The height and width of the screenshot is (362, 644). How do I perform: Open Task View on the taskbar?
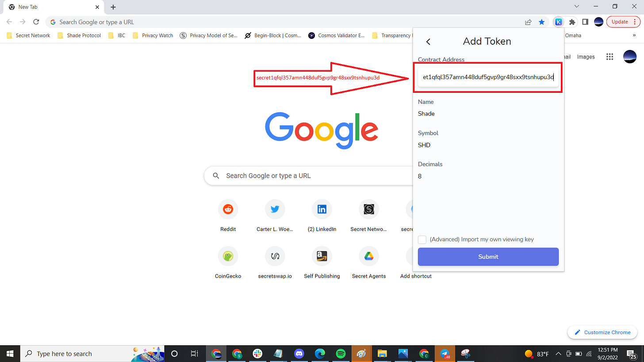point(194,354)
